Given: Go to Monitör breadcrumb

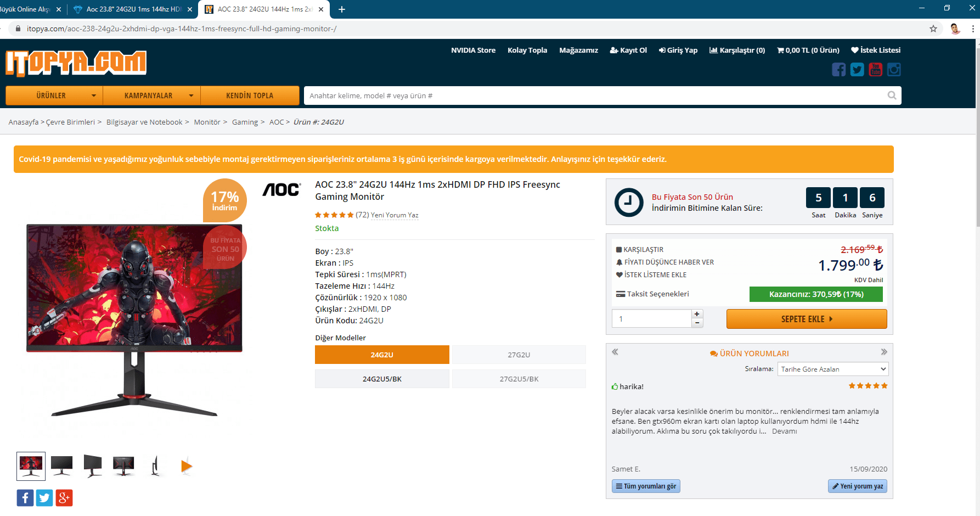Looking at the screenshot, I should 207,122.
